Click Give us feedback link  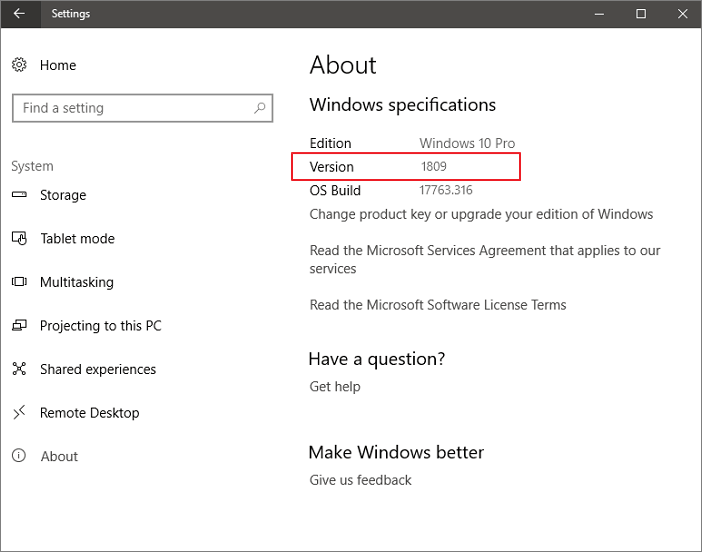360,480
